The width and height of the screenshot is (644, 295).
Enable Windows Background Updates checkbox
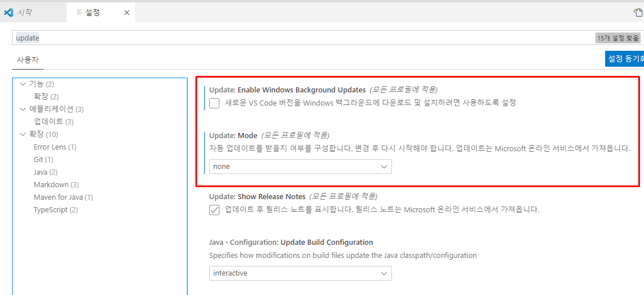[214, 103]
